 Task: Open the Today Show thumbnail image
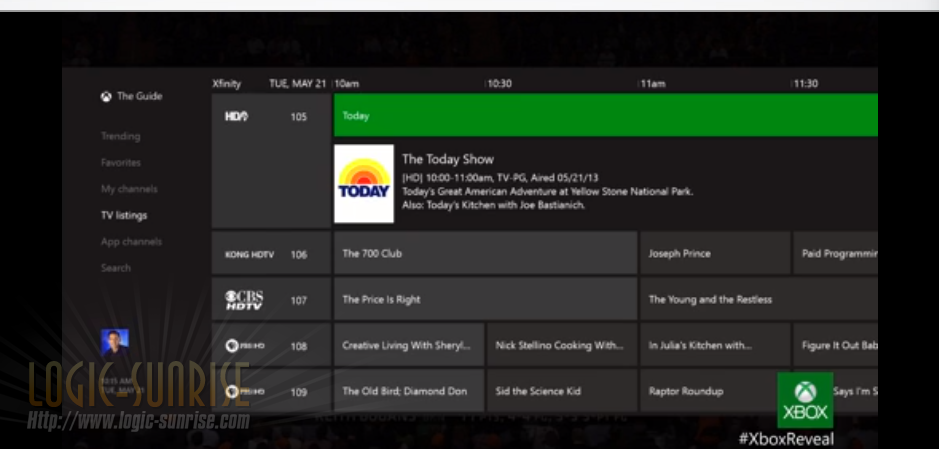click(x=364, y=184)
